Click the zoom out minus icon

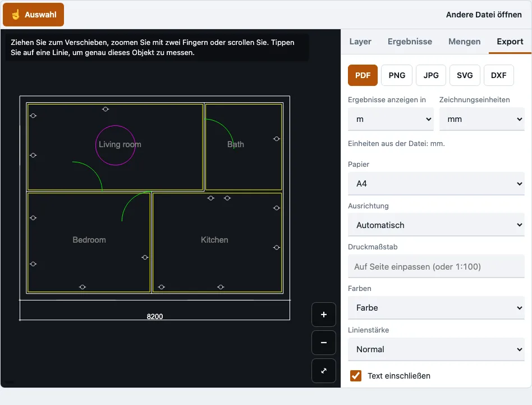click(324, 343)
